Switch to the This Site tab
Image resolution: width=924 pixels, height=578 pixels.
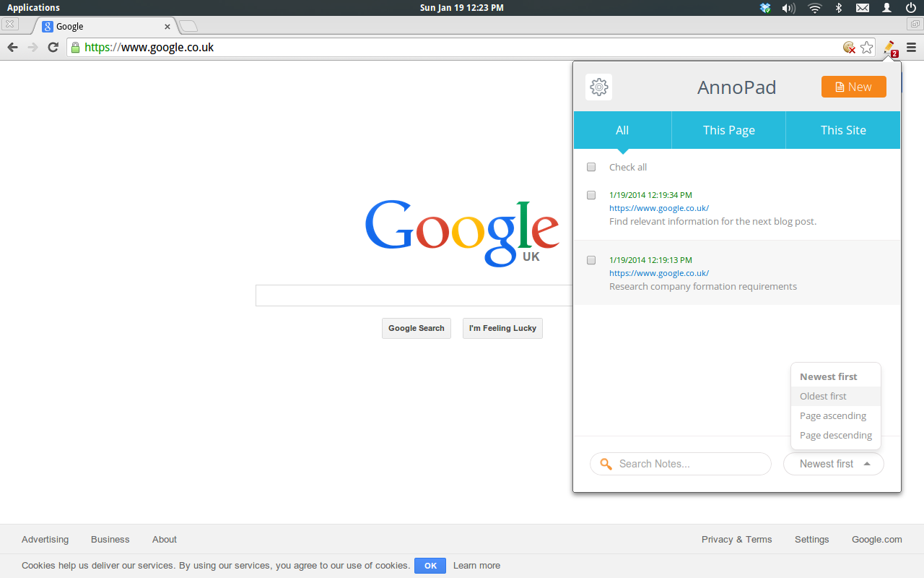click(x=843, y=130)
